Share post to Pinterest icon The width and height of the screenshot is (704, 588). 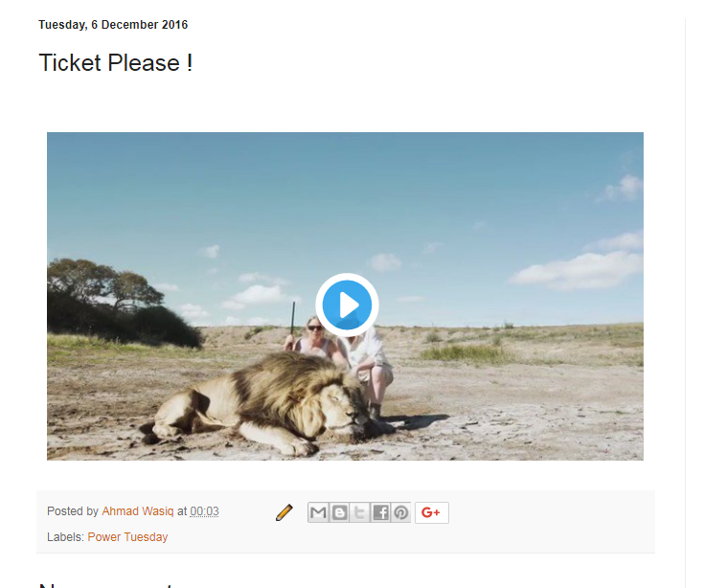pyautogui.click(x=400, y=512)
